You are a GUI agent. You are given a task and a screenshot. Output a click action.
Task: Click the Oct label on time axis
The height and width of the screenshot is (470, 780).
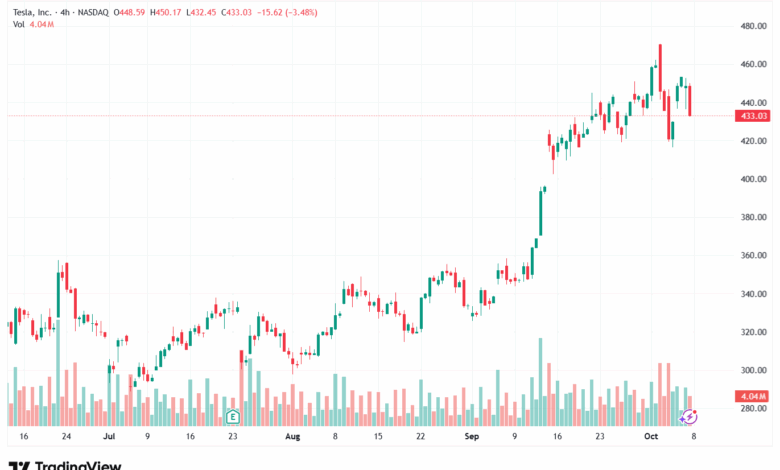(651, 436)
